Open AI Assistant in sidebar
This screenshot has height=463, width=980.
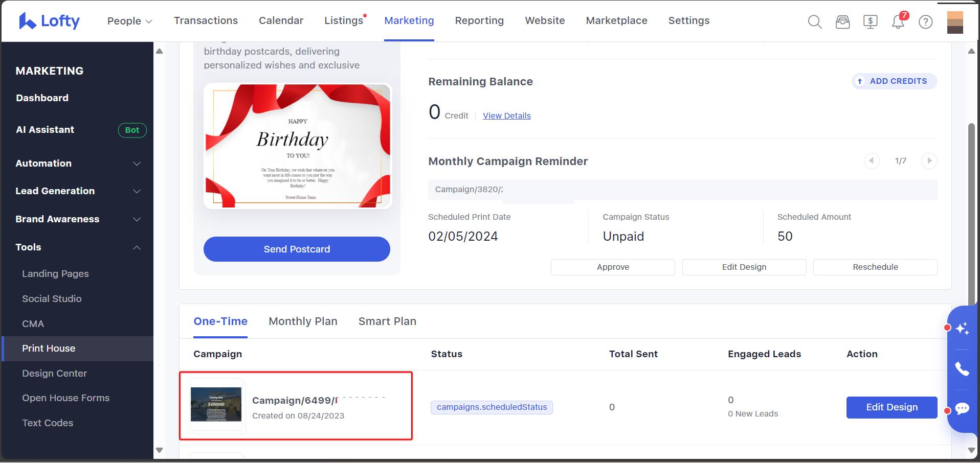(45, 130)
